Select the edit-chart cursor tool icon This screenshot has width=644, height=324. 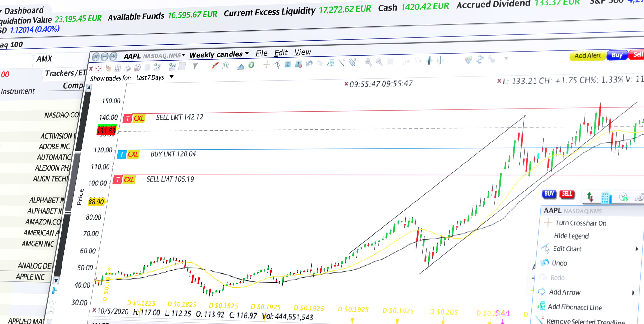[277, 64]
